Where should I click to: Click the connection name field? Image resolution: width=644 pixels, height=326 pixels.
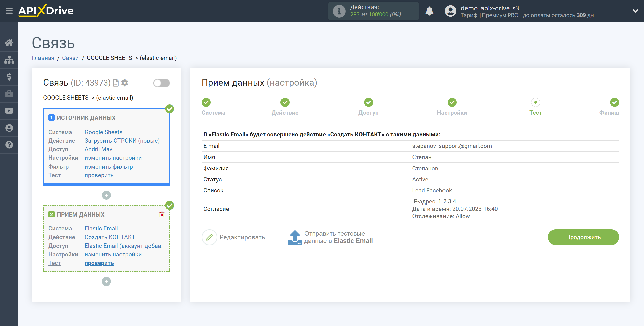(x=106, y=98)
